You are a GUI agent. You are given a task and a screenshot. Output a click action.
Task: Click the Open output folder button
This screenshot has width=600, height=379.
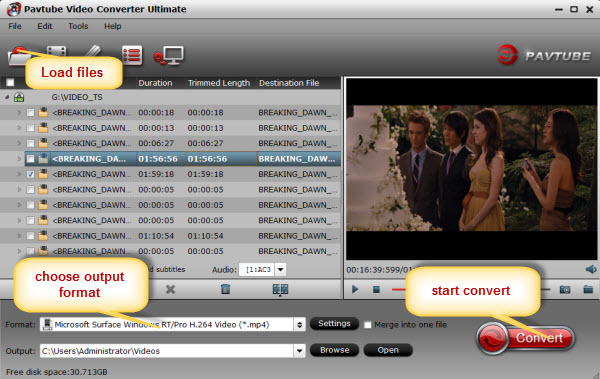pyautogui.click(x=388, y=350)
